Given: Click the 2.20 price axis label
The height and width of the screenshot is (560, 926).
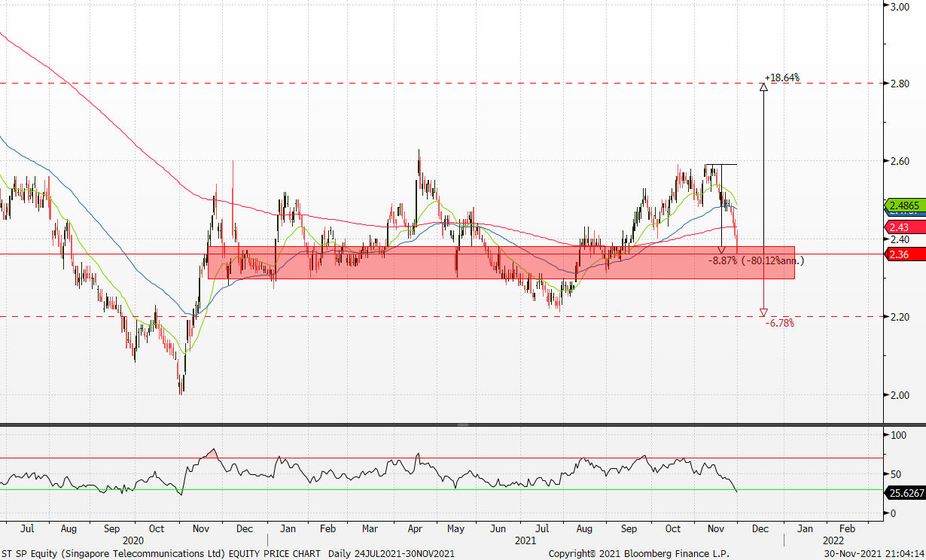Looking at the screenshot, I should 900,317.
